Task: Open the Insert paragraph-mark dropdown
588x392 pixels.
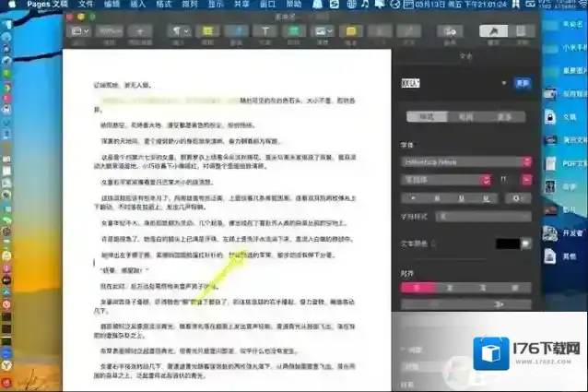Action: (x=179, y=31)
